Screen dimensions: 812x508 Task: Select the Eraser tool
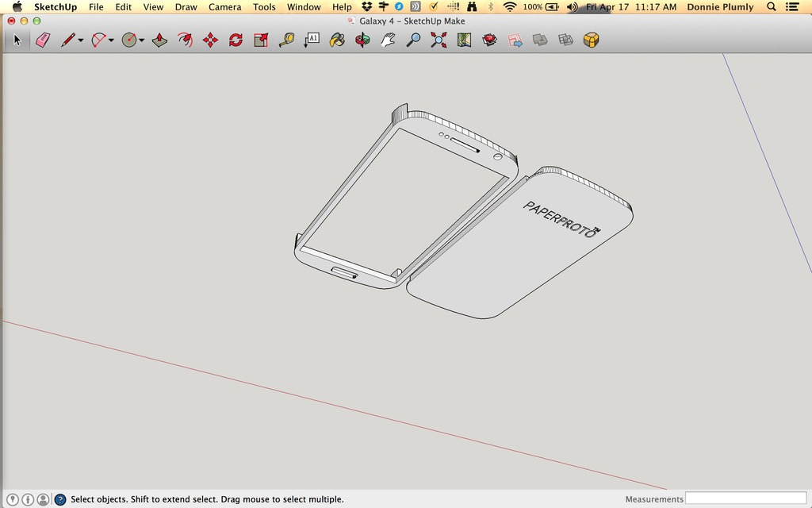tap(43, 39)
